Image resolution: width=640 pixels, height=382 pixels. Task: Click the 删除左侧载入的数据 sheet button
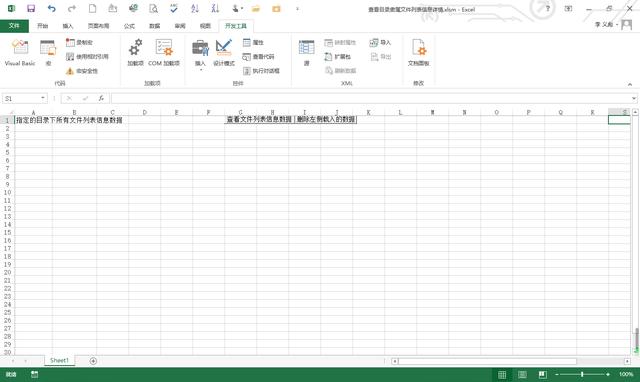(x=325, y=120)
